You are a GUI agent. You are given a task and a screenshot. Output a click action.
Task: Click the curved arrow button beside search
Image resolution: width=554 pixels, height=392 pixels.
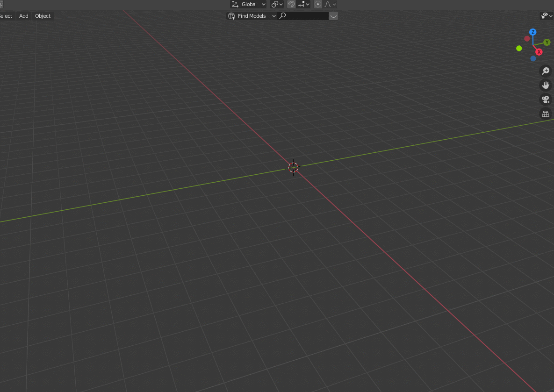(333, 16)
